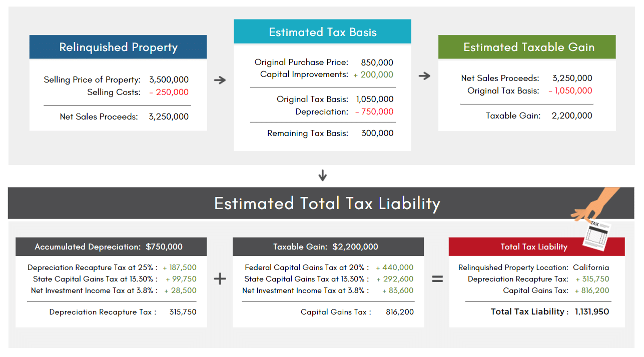Select the Total Tax Liability amount 1,131,950

coord(592,311)
